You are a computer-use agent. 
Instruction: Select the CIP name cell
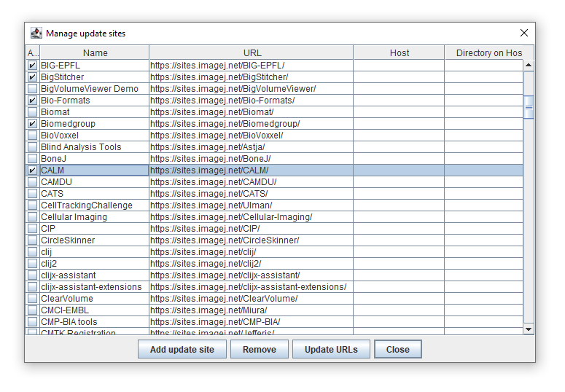click(94, 229)
